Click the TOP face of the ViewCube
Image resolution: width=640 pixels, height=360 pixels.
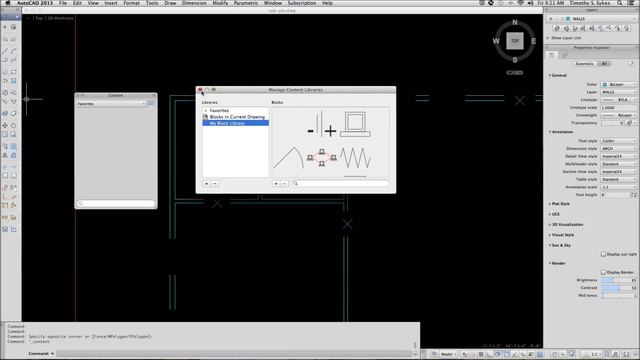(x=515, y=41)
